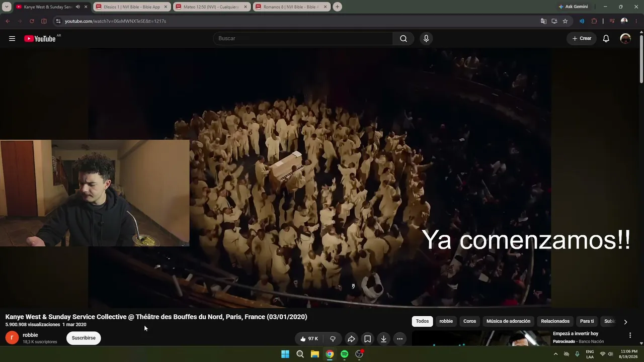Open Windows taskbar search
The image size is (644, 362).
pyautogui.click(x=300, y=354)
